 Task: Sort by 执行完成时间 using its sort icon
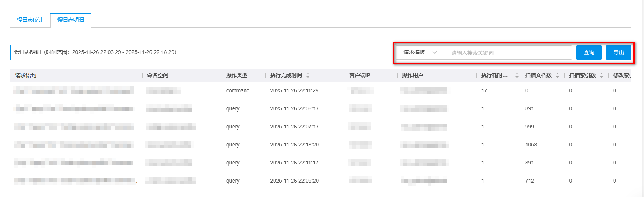[308, 75]
